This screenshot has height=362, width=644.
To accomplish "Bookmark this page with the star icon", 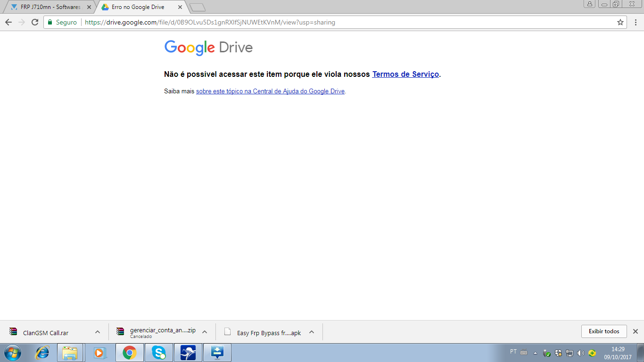I will click(x=620, y=22).
